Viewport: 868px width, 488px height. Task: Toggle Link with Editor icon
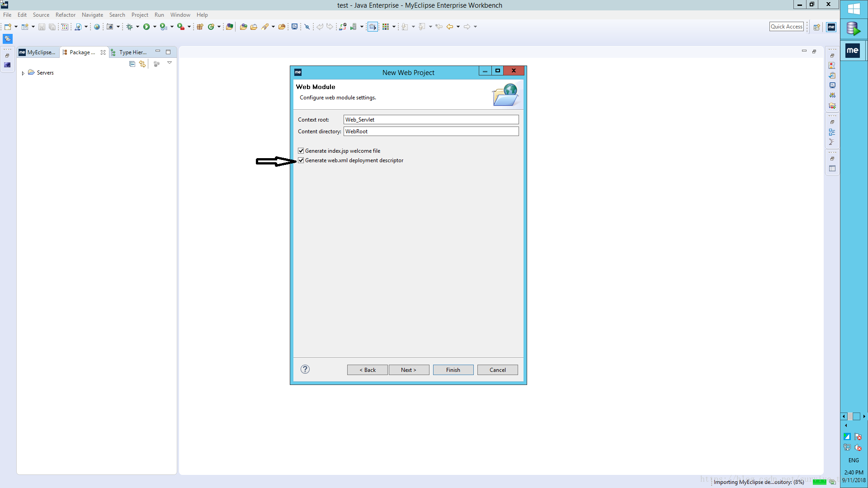point(142,64)
